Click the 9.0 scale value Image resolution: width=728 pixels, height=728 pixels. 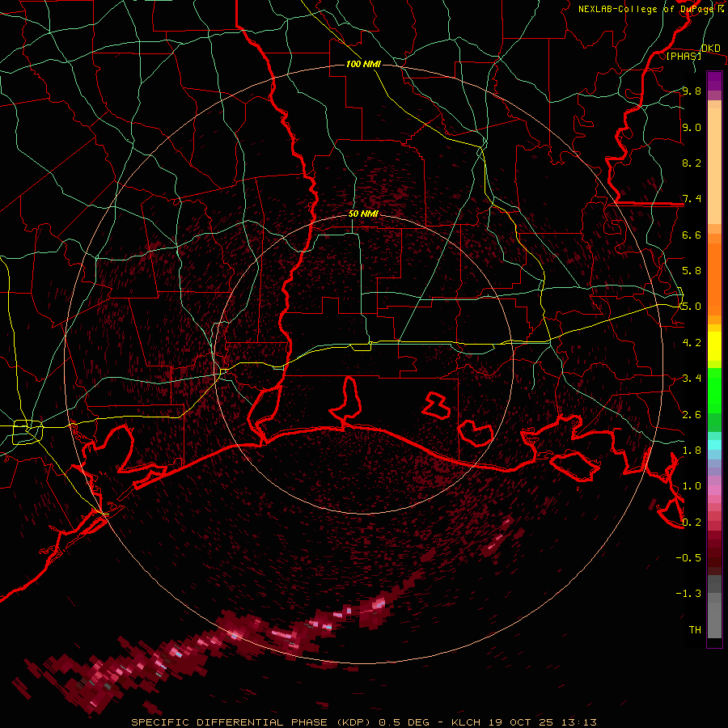(692, 127)
